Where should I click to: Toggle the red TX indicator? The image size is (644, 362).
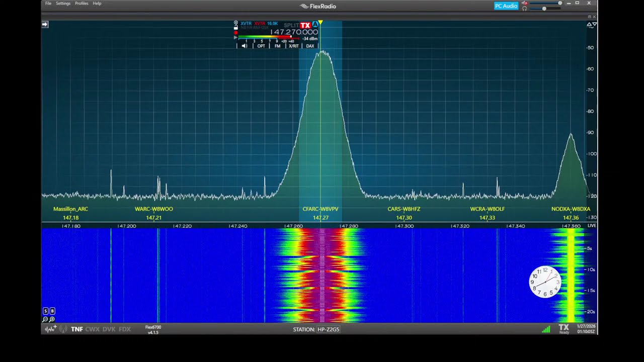pos(305,25)
